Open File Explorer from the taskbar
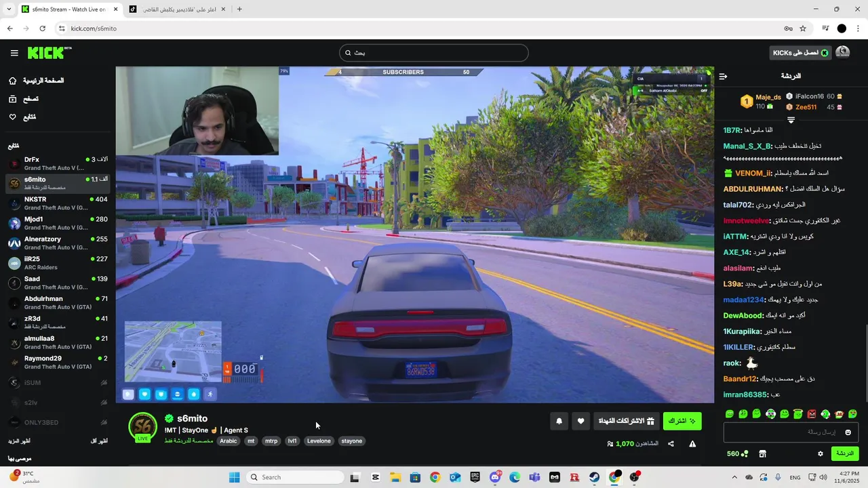 (x=395, y=477)
